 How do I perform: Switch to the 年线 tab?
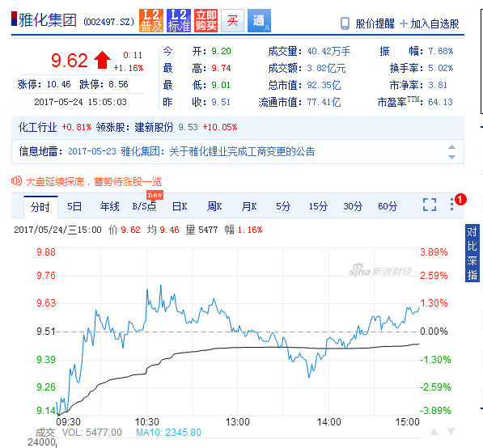pyautogui.click(x=109, y=206)
